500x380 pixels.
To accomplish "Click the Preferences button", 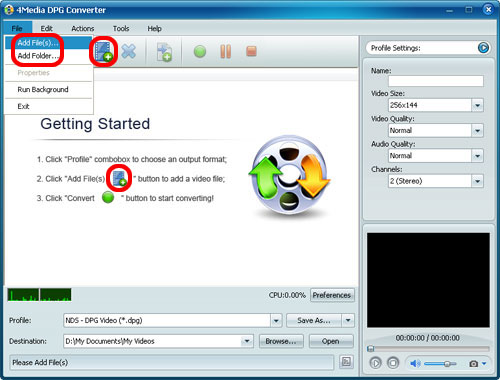I will [x=332, y=295].
